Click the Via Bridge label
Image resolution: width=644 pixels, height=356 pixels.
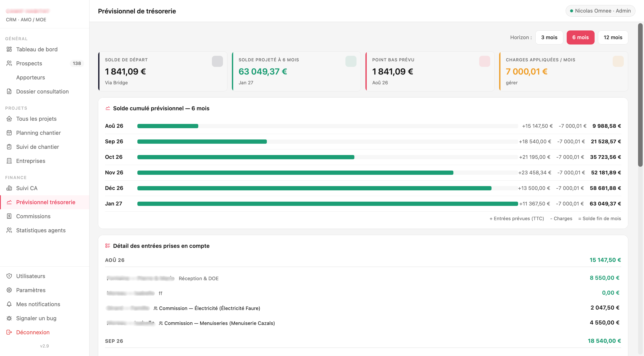[116, 83]
